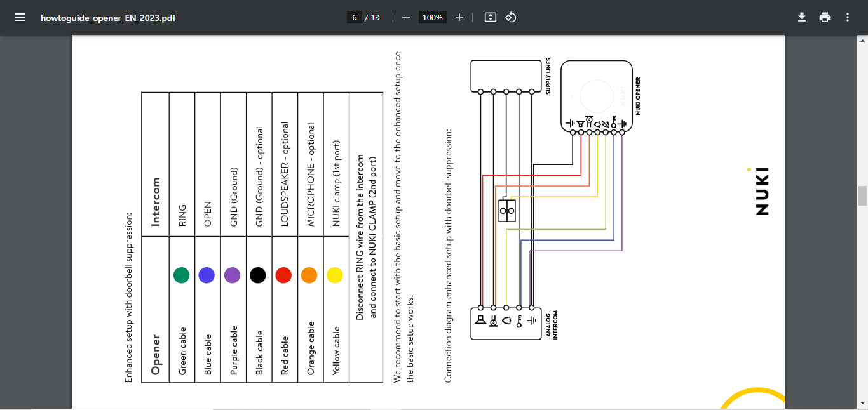Click the 'Purple cable' label
Screen dimensions: 868x410
[x=233, y=350]
